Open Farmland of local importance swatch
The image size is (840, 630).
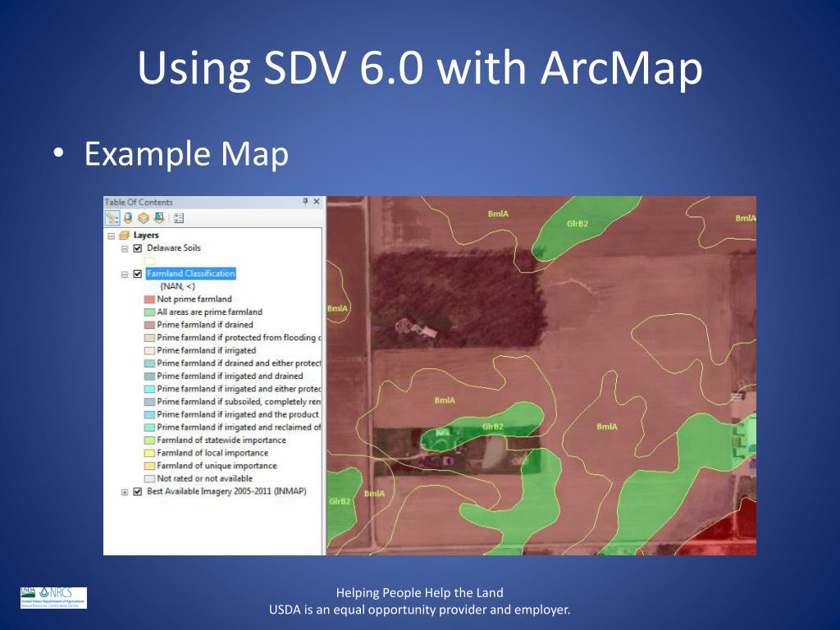pos(149,453)
